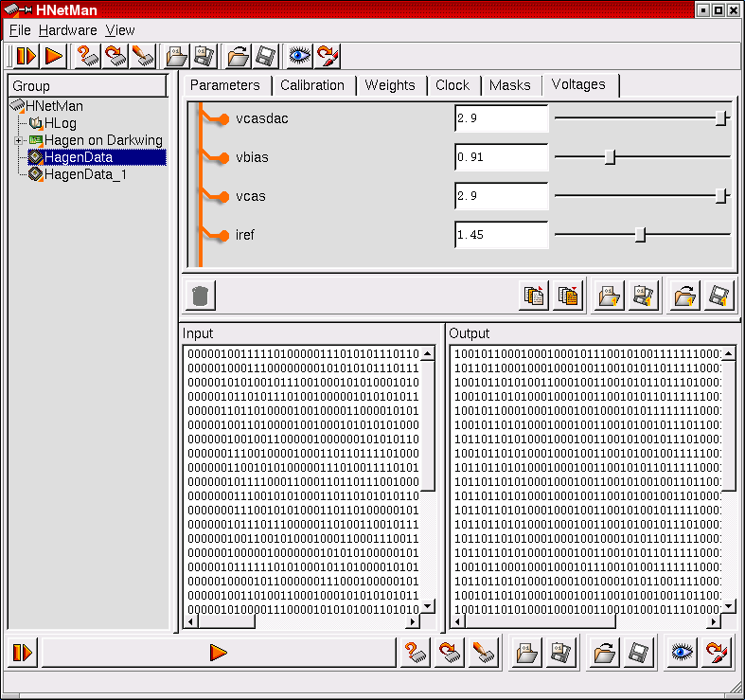745x700 pixels.
Task: Click the floppy disk icon in top toolbar
Action: (266, 56)
